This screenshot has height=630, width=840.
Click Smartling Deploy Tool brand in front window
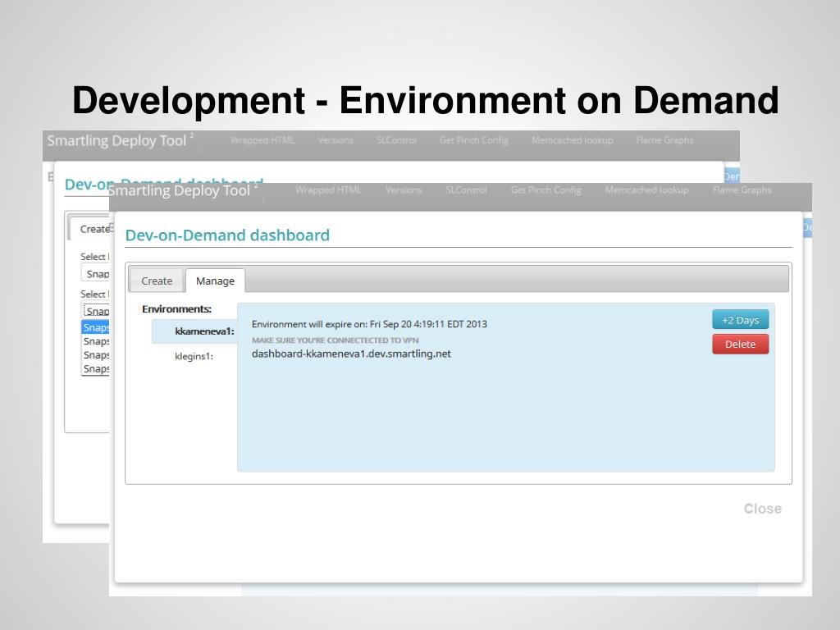tap(180, 190)
